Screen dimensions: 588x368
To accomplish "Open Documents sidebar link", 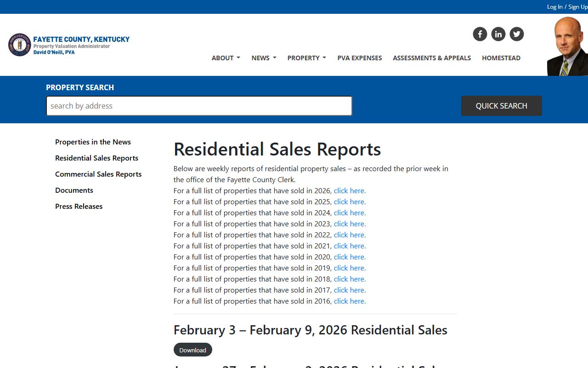I will coord(74,190).
